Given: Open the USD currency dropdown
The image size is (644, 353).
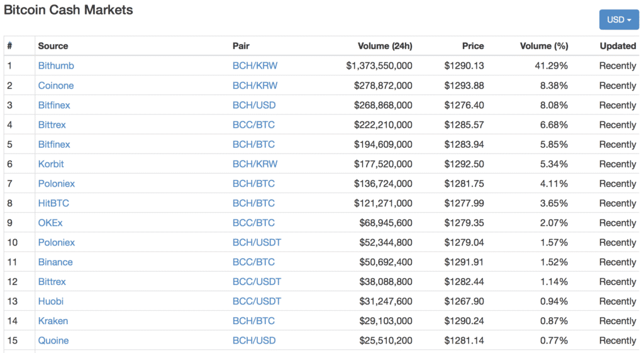Looking at the screenshot, I should pos(619,20).
